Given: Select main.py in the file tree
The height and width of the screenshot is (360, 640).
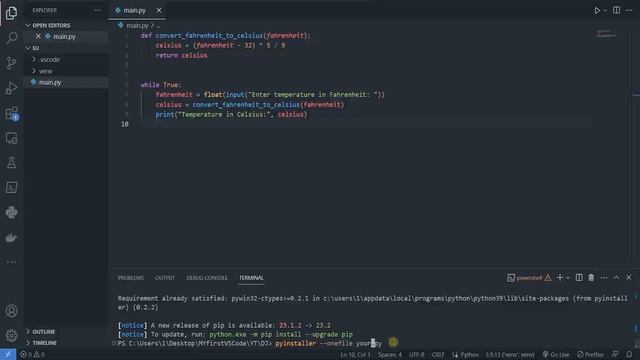Looking at the screenshot, I should coord(50,82).
